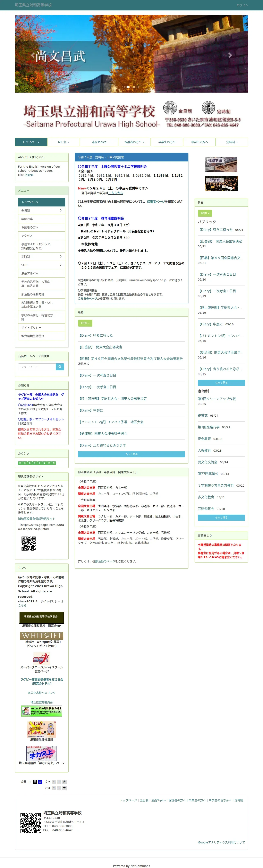
Task: Click the access counter digits
Action: [37, 463]
